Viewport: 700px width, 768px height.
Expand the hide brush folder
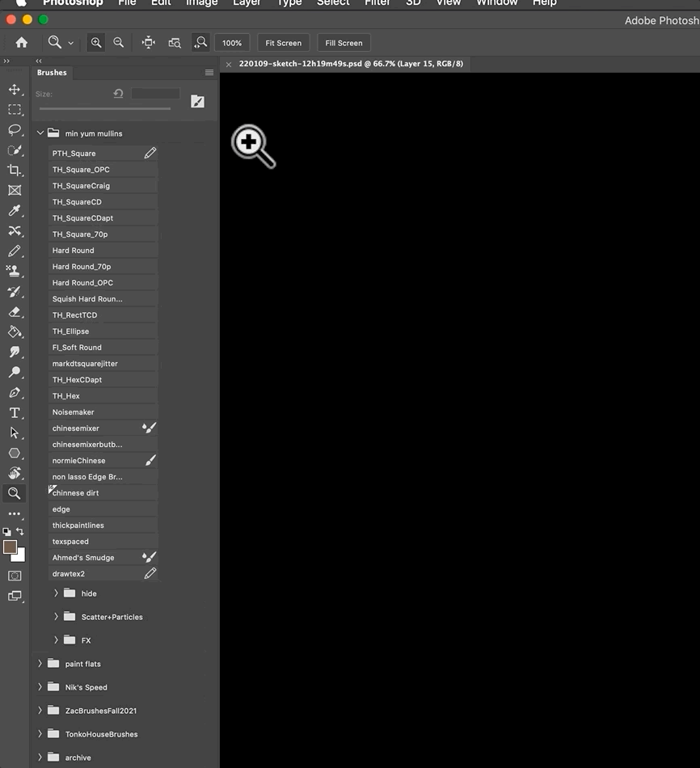(56, 593)
